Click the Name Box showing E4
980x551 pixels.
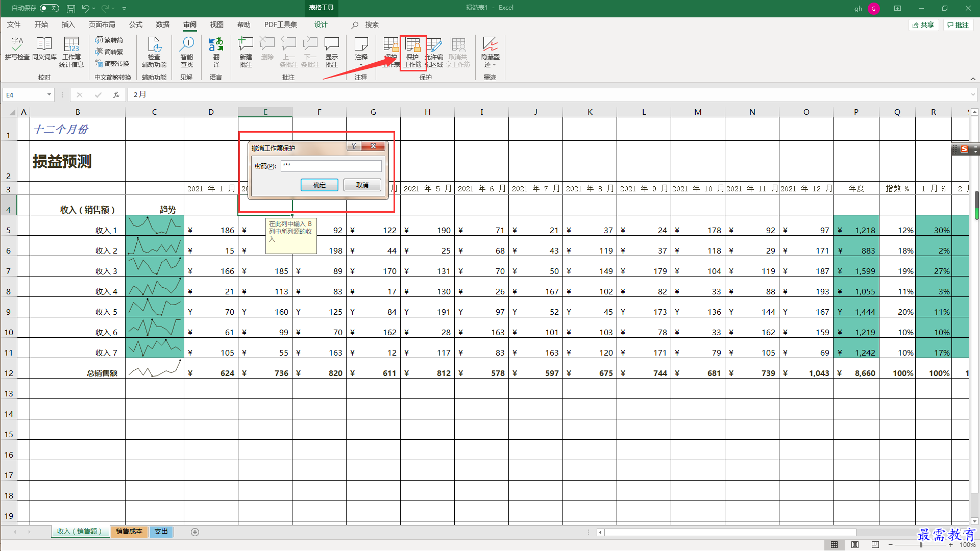(24, 95)
